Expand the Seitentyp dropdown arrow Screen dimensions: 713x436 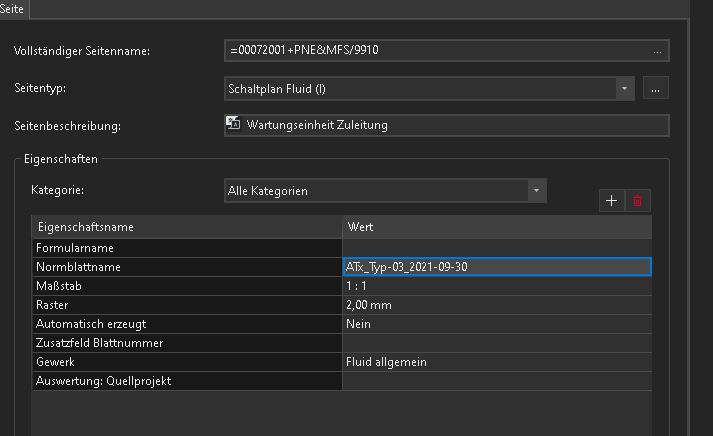point(625,89)
